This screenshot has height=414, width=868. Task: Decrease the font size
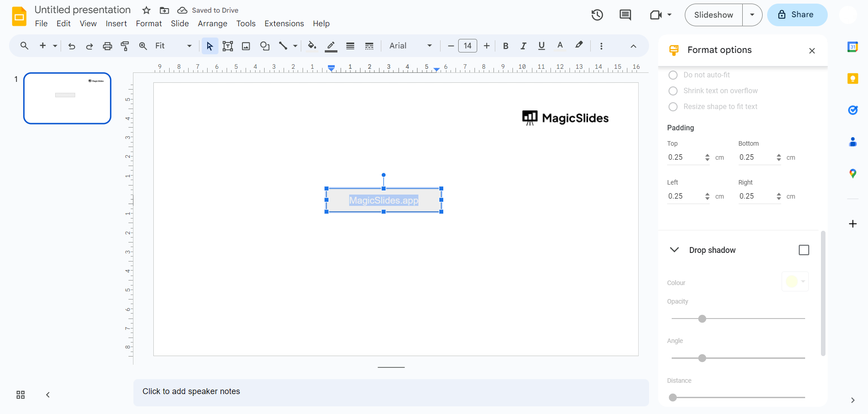point(451,46)
